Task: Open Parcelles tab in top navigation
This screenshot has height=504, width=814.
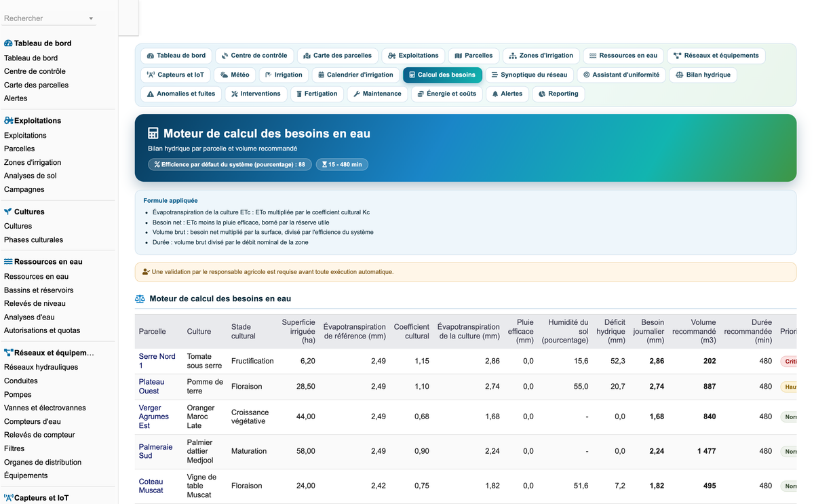Action: pyautogui.click(x=473, y=56)
